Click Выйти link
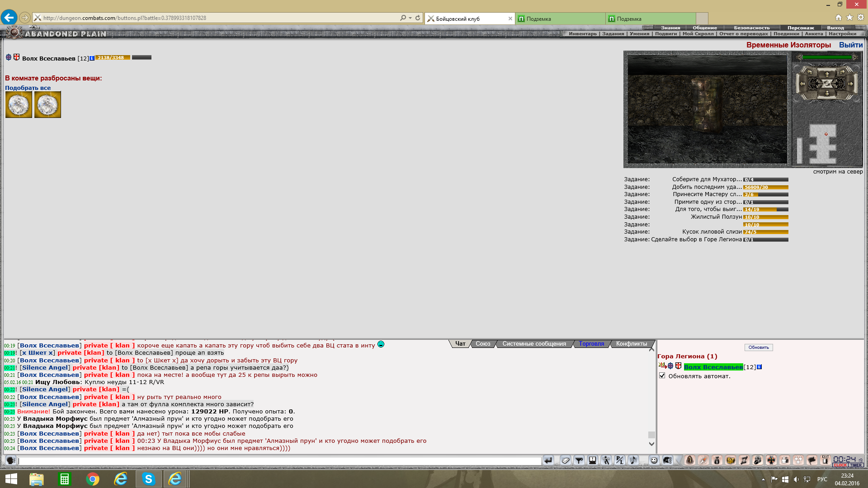Viewport: 868px width, 488px height. (x=850, y=45)
